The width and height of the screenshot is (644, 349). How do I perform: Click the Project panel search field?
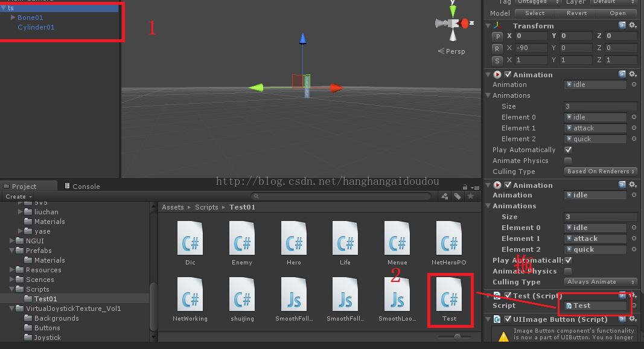tap(341, 196)
